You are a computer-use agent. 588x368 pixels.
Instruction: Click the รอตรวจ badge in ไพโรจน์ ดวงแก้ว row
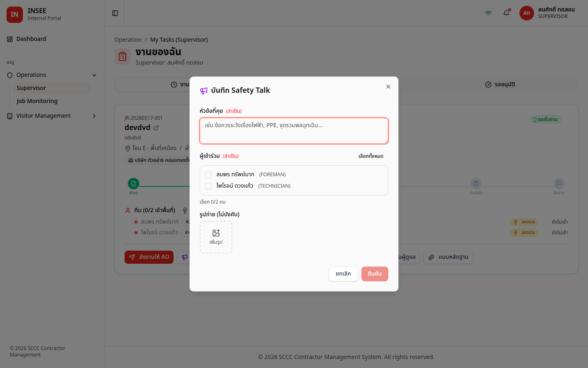click(524, 233)
